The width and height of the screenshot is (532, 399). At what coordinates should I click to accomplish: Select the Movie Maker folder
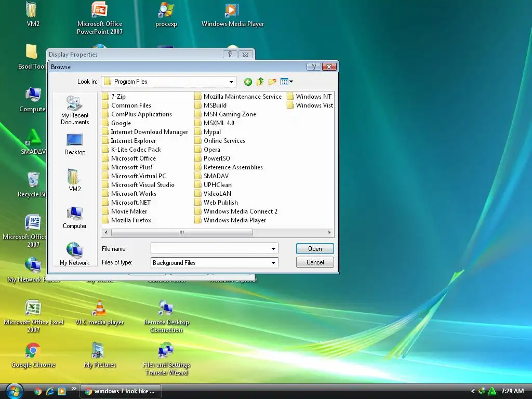[125, 211]
